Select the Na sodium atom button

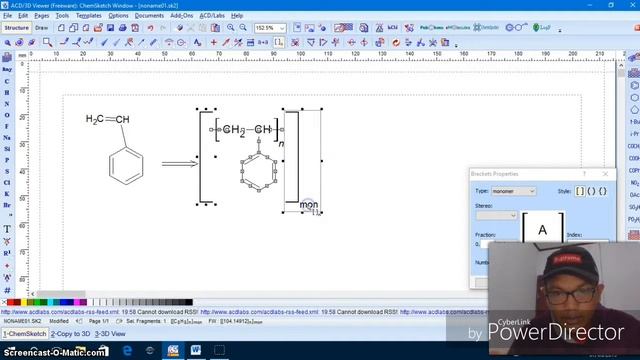click(7, 138)
